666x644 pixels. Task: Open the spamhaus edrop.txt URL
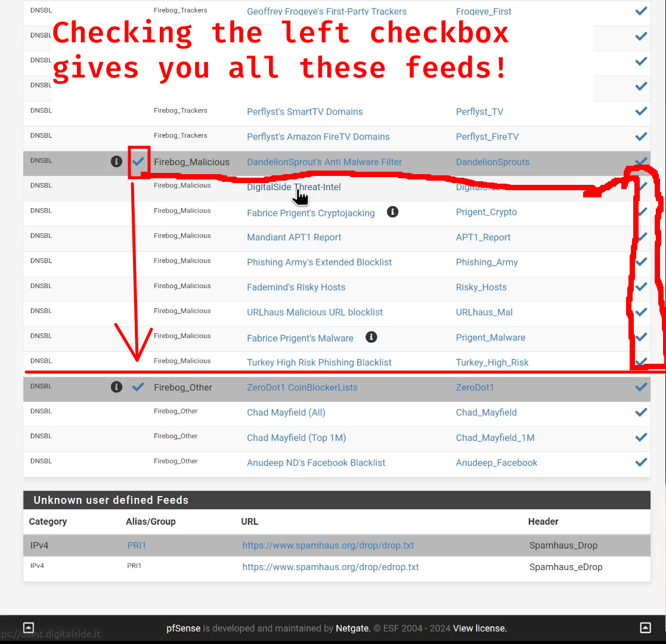[330, 566]
